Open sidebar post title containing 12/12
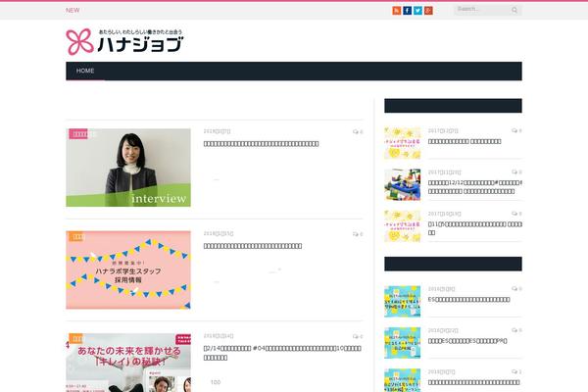Image resolution: width=588 pixels, height=392 pixels. pos(474,187)
